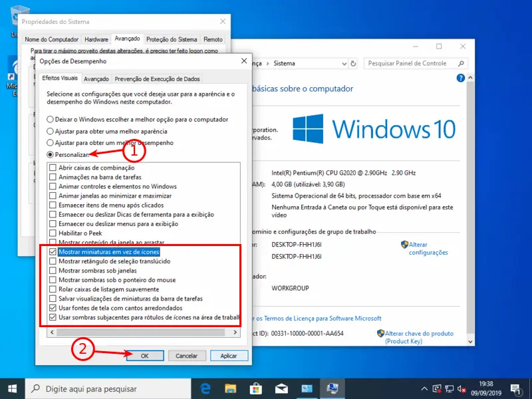
Task: Click effects list scroll-left arrow
Action: pyautogui.click(x=52, y=332)
